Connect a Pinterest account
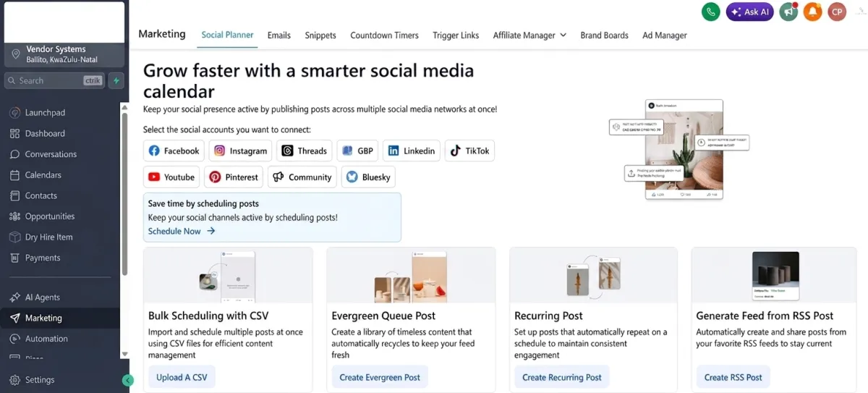Screen dimensions: 868x393 (x=234, y=177)
